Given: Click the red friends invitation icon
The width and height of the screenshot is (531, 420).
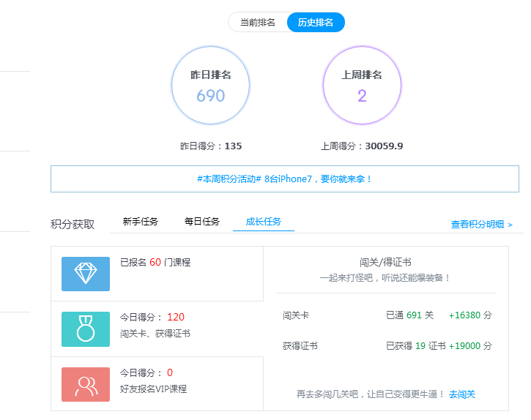Looking at the screenshot, I should (x=86, y=384).
